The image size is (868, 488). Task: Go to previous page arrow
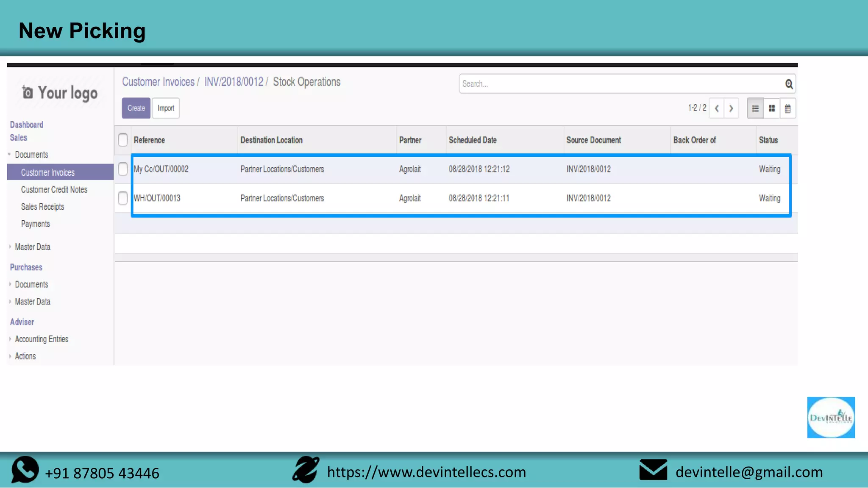[x=717, y=108]
